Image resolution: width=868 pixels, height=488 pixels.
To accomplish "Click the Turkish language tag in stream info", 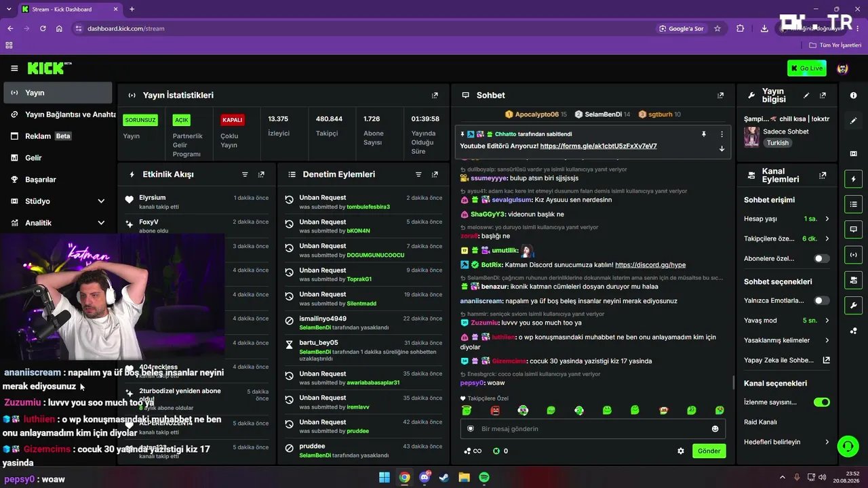I will click(778, 143).
